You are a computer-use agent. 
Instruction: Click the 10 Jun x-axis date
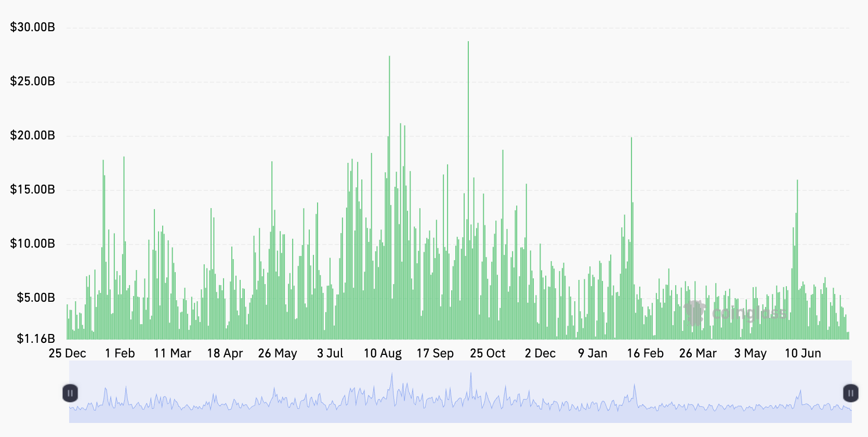(803, 353)
